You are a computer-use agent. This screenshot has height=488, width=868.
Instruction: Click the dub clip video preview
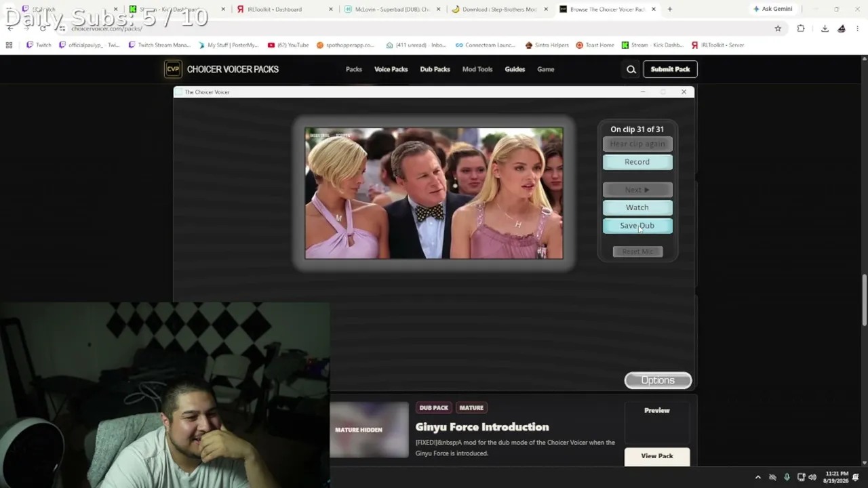pos(434,193)
